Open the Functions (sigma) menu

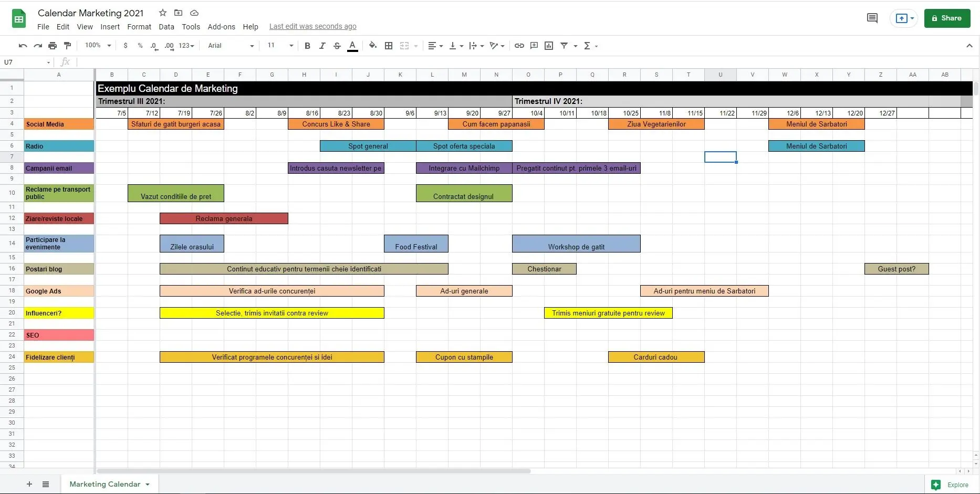(x=589, y=46)
